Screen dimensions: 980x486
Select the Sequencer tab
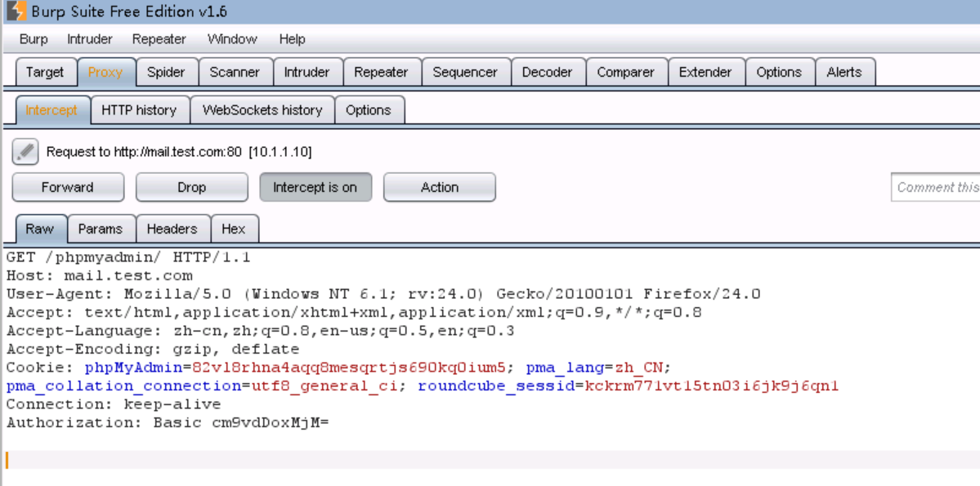tap(465, 72)
